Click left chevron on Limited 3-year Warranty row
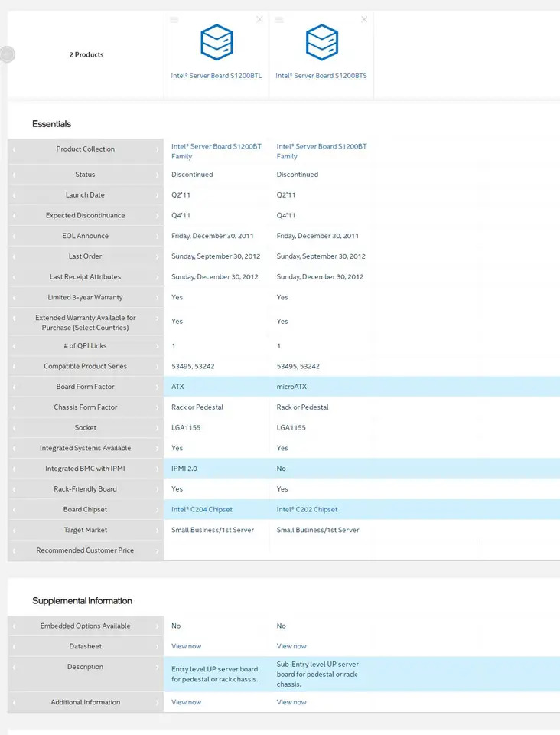560x735 pixels. pyautogui.click(x=14, y=298)
